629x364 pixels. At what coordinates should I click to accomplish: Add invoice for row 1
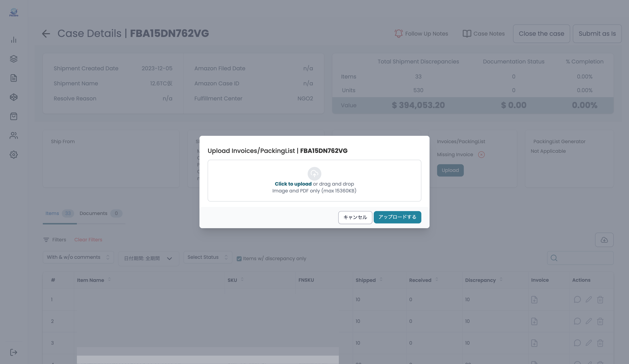click(x=534, y=300)
